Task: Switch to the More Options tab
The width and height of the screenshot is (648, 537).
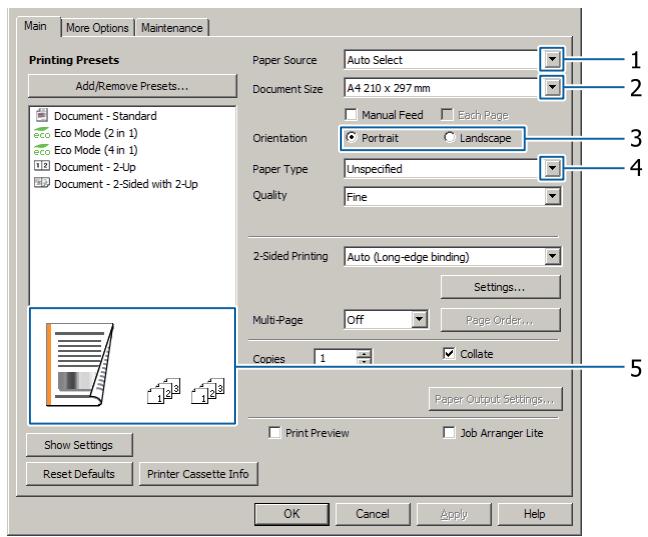Action: point(98,28)
